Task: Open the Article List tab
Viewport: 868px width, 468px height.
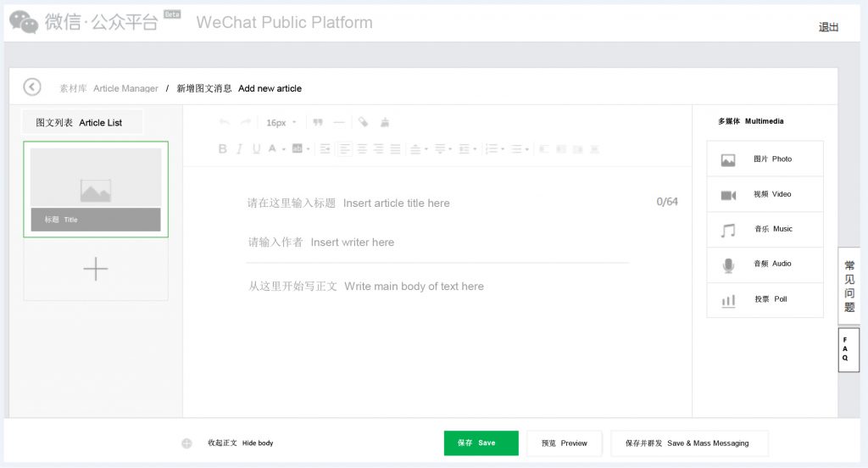Action: pyautogui.click(x=82, y=123)
